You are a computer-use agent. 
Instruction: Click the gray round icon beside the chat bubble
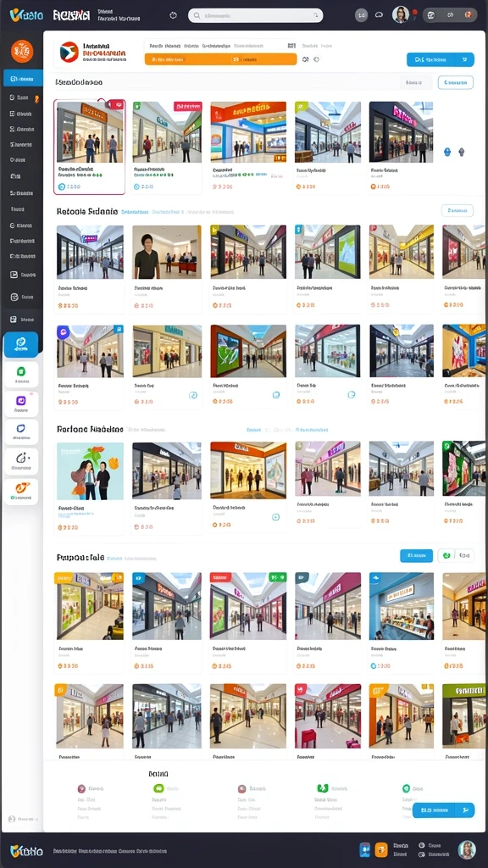361,15
